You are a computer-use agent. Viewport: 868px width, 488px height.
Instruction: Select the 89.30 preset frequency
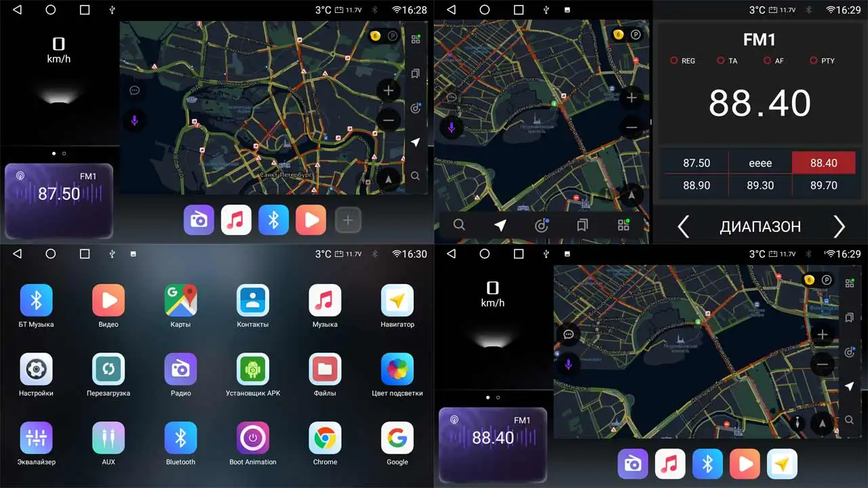point(760,185)
